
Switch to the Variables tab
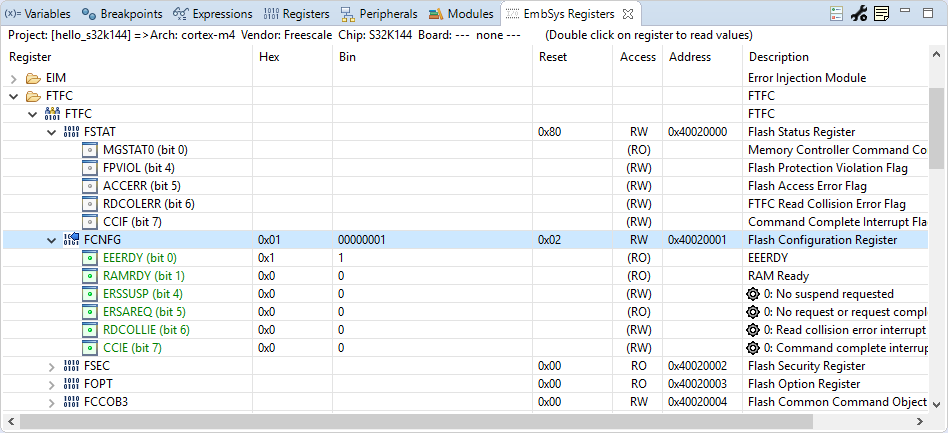pyautogui.click(x=37, y=13)
